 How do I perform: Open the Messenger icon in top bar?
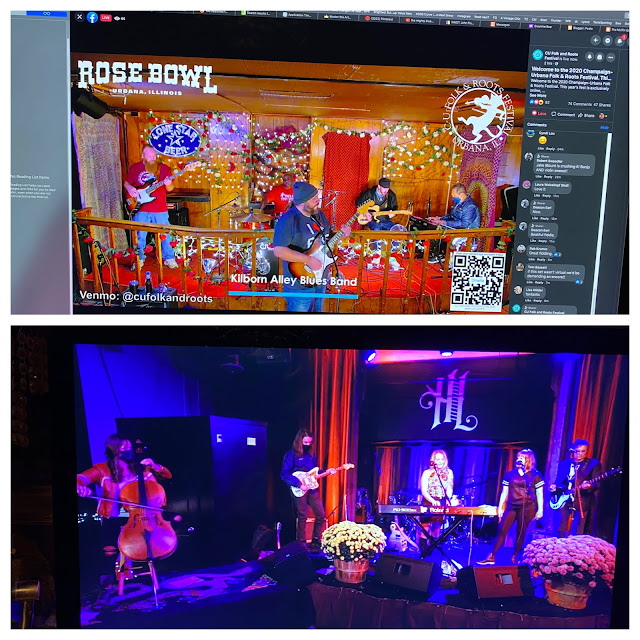608,41
